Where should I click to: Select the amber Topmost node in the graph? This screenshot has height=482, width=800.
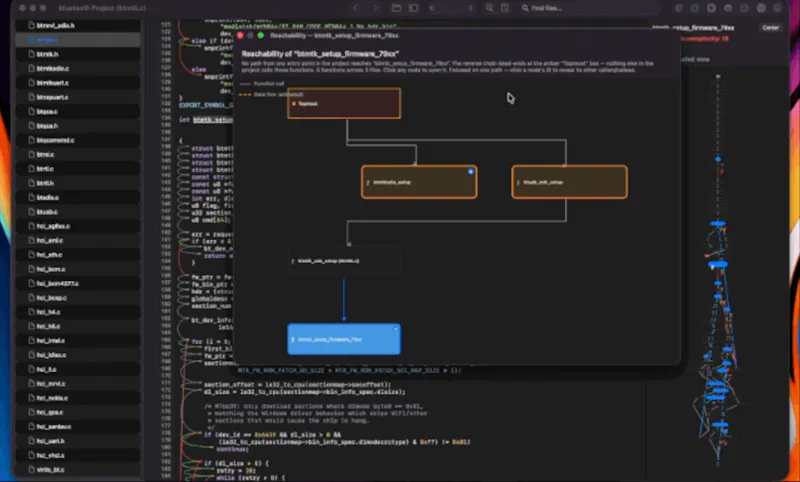click(344, 104)
